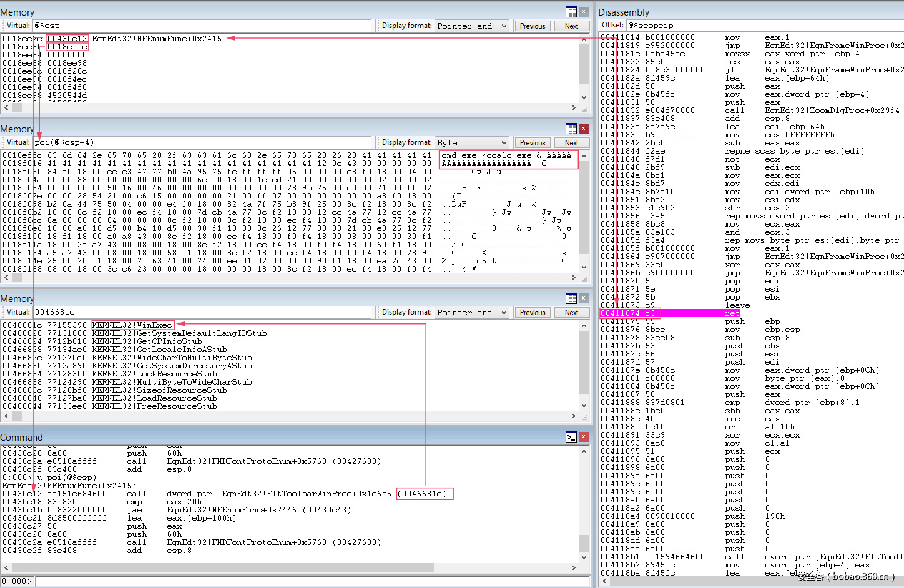
Task: Click the scroll-down arrow in the Byte memory view
Action: [584, 267]
